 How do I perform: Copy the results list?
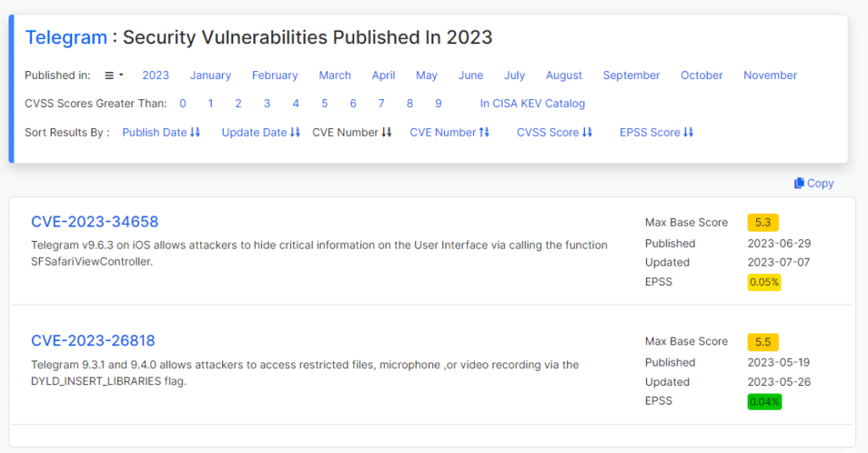coord(814,183)
